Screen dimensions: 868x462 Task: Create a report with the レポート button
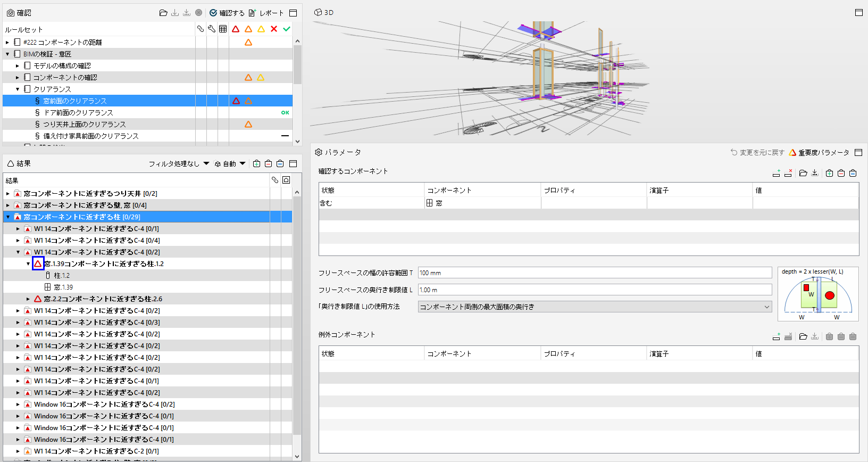(266, 13)
